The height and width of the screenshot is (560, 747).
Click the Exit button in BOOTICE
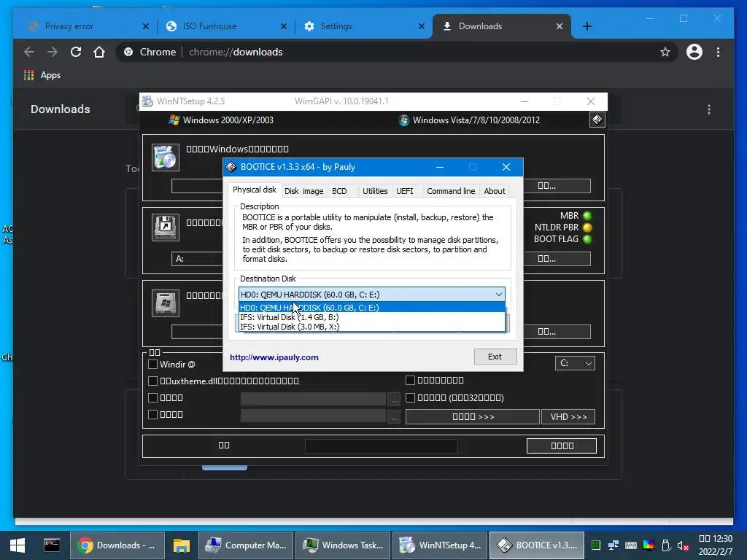[495, 357]
